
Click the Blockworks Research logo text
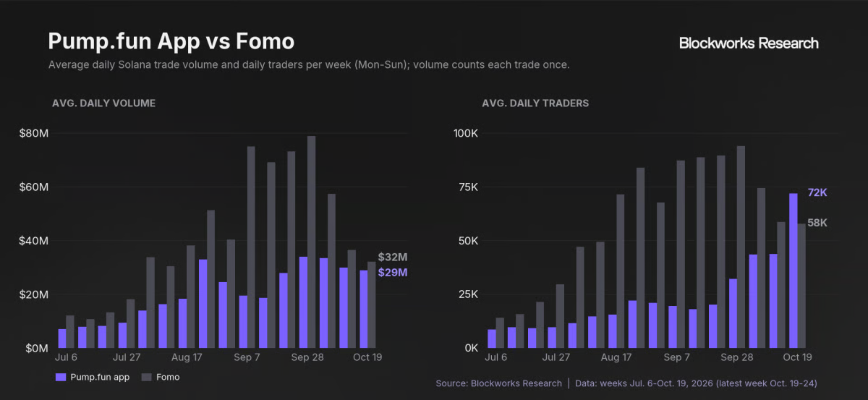coord(749,43)
